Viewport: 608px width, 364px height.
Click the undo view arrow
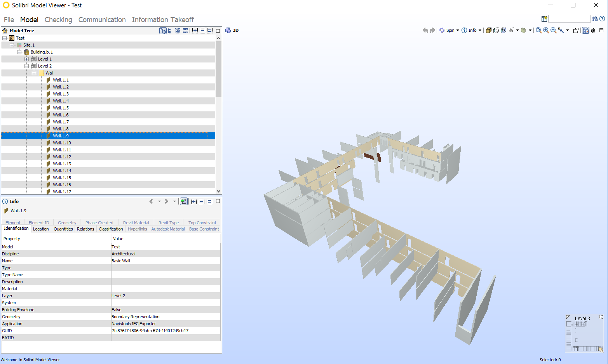425,30
